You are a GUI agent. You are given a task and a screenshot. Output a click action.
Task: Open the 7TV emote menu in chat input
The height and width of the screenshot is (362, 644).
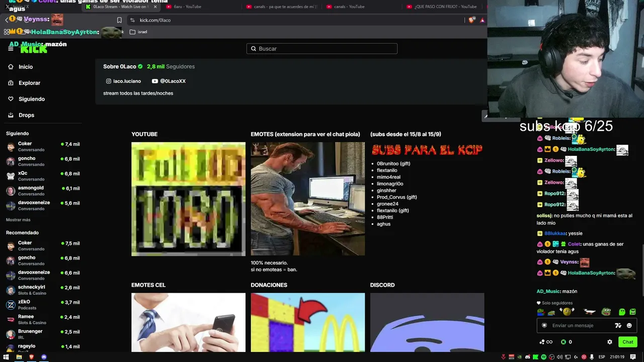click(x=618, y=325)
